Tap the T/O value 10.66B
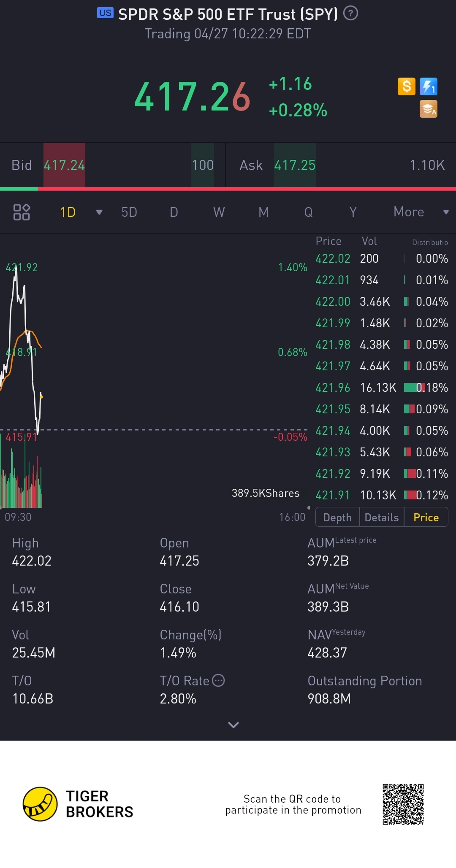The width and height of the screenshot is (456, 868). [33, 699]
